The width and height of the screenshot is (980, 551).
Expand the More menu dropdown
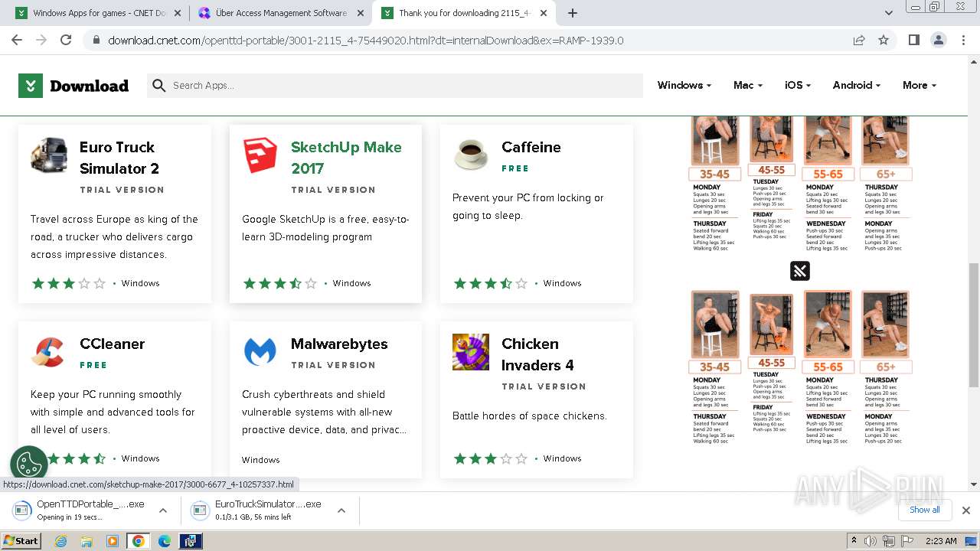coord(920,86)
